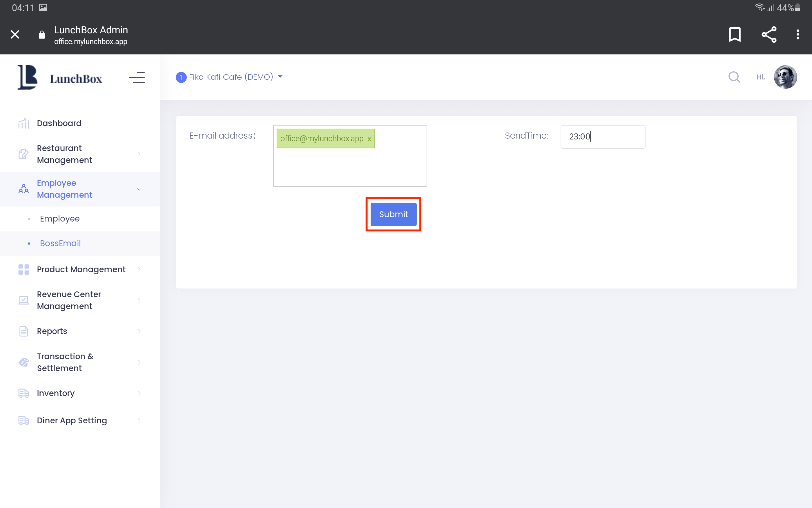812x508 pixels.
Task: Open the user profile avatar
Action: pos(785,77)
